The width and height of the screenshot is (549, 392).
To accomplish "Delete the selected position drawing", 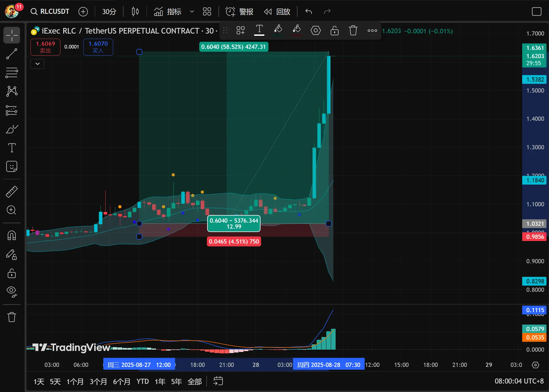I will [x=353, y=30].
